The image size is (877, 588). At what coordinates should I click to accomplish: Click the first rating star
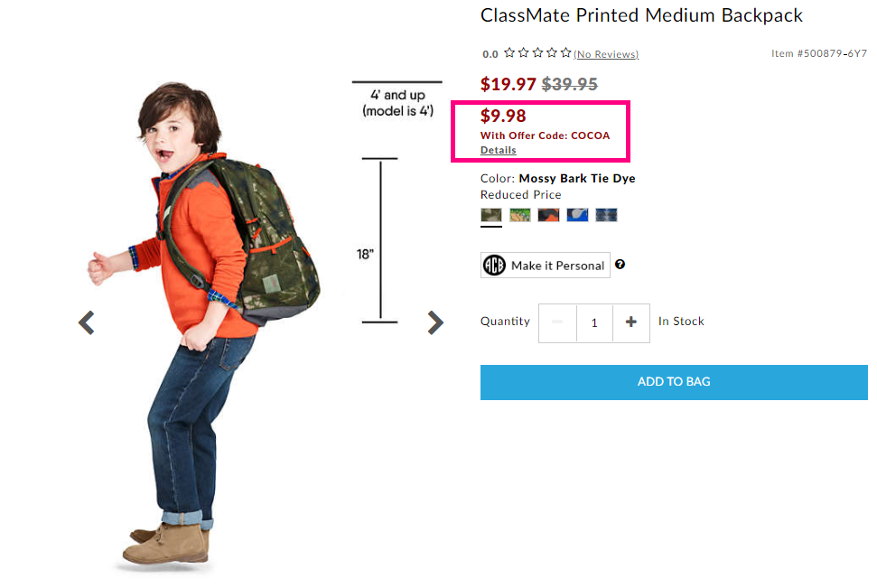[509, 53]
